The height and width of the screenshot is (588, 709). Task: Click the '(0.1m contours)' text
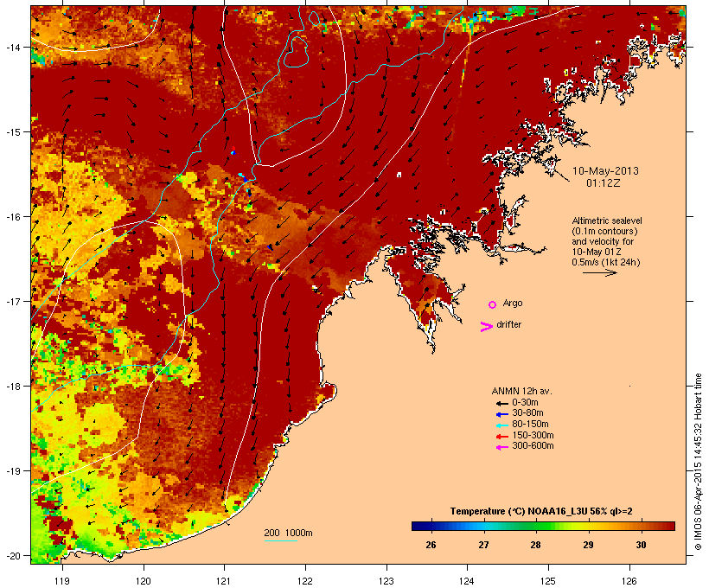tap(604, 231)
